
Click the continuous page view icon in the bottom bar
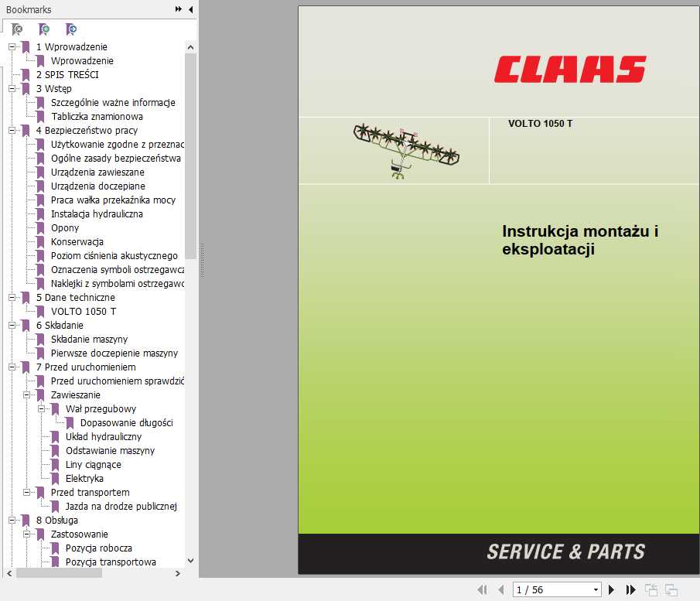(671, 590)
